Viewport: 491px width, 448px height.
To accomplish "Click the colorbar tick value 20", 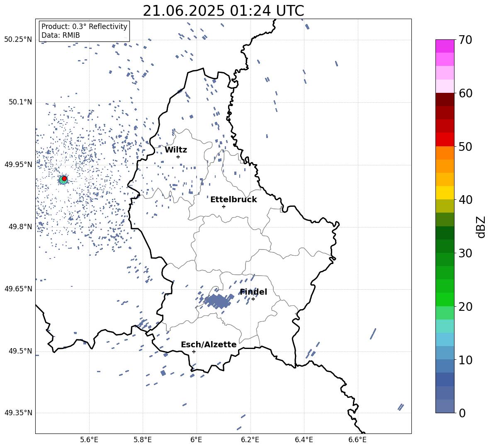I will (x=466, y=306).
